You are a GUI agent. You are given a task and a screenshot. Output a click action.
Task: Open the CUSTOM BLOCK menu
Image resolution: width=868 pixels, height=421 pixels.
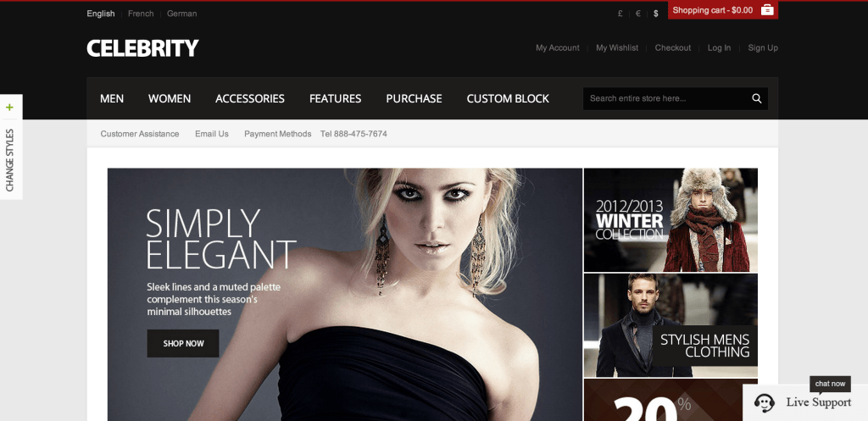pyautogui.click(x=508, y=98)
